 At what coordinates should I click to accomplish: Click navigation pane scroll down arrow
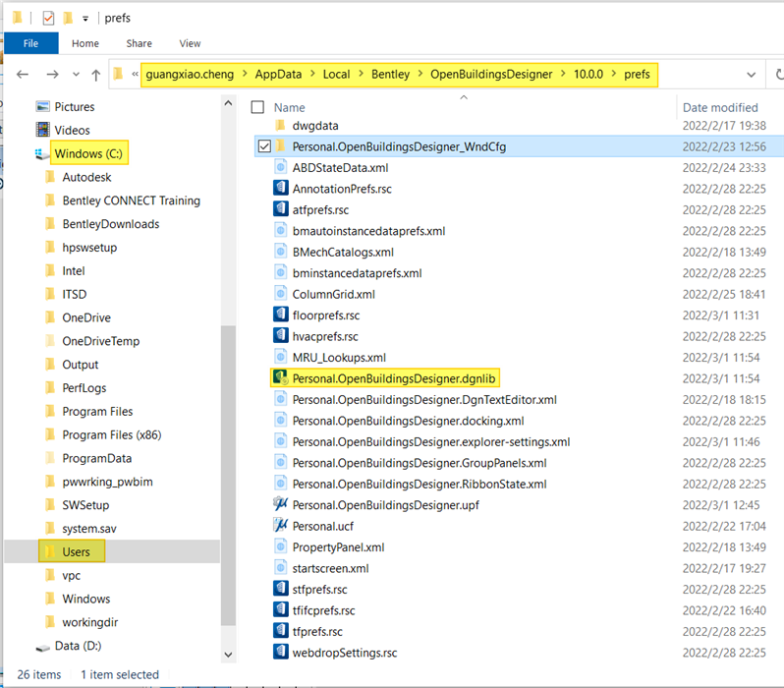point(228,655)
